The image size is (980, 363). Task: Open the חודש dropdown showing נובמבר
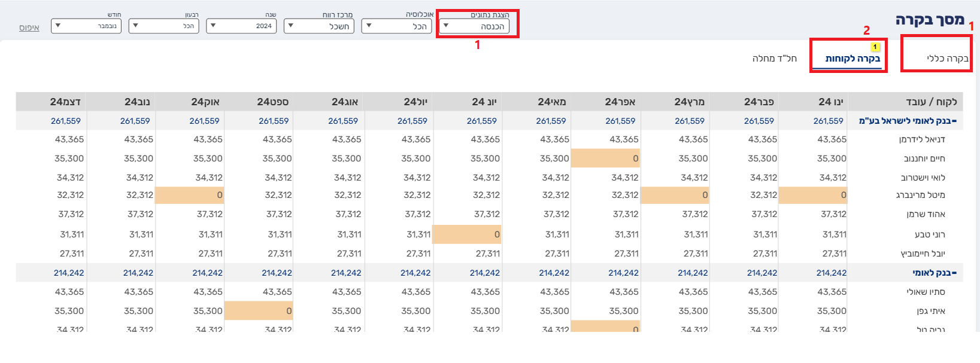click(86, 26)
